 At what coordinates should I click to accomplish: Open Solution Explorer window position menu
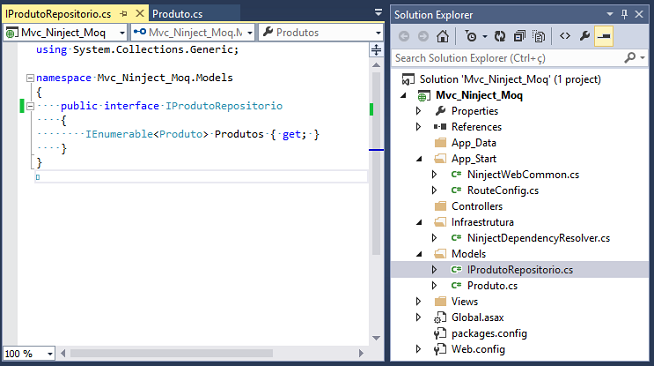coord(609,14)
